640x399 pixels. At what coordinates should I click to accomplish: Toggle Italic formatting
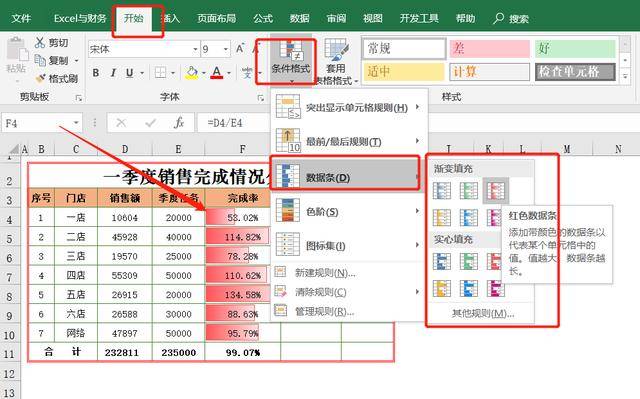[x=113, y=73]
